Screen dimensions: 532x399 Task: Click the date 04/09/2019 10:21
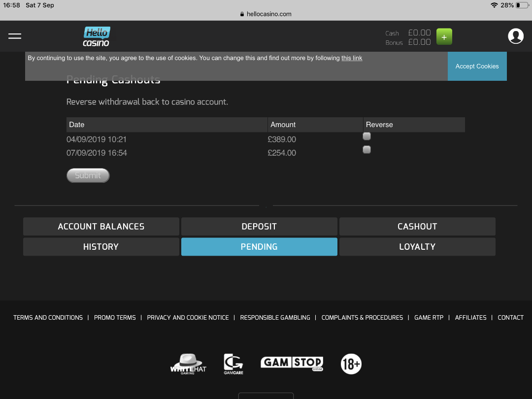click(x=97, y=139)
